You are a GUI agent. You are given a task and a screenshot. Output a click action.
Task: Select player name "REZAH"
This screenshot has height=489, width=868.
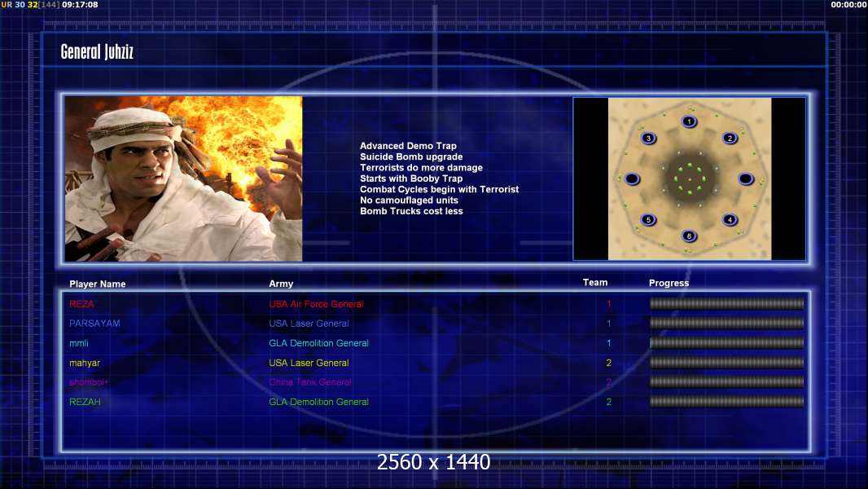click(85, 402)
